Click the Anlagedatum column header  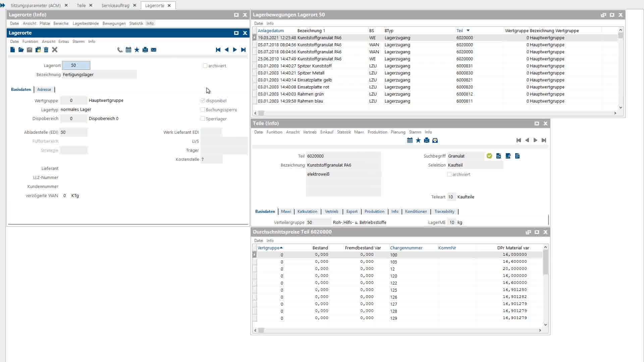(x=271, y=31)
